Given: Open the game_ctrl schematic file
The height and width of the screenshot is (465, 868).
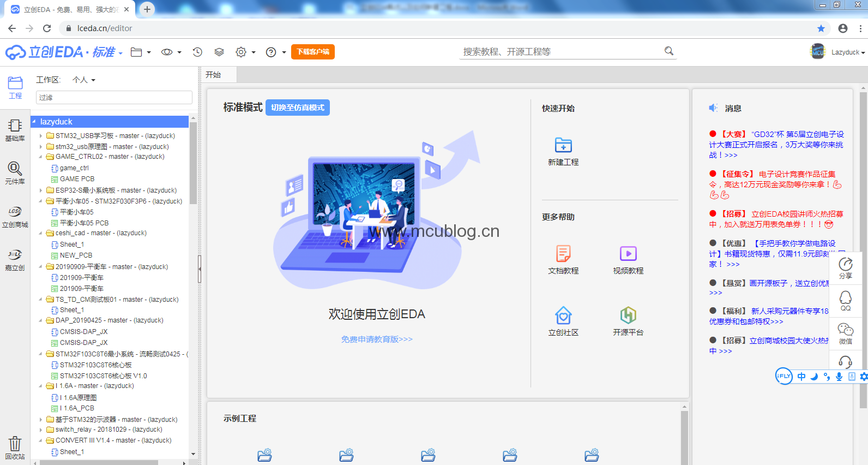Looking at the screenshot, I should point(74,168).
